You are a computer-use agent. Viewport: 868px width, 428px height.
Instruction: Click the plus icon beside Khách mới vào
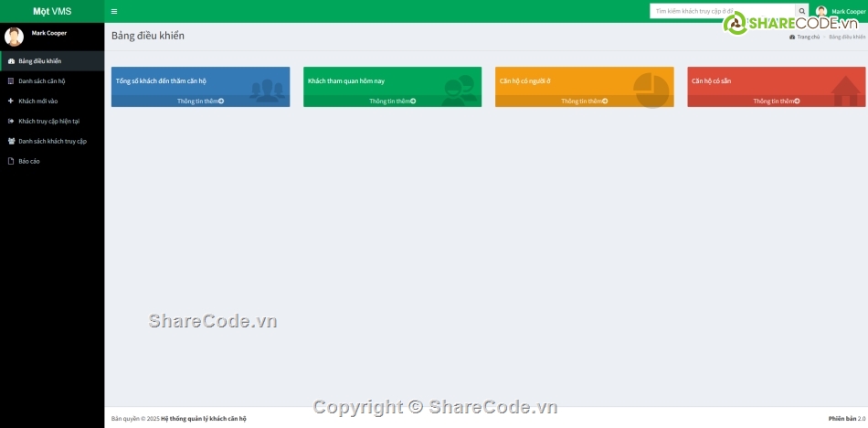pyautogui.click(x=11, y=101)
